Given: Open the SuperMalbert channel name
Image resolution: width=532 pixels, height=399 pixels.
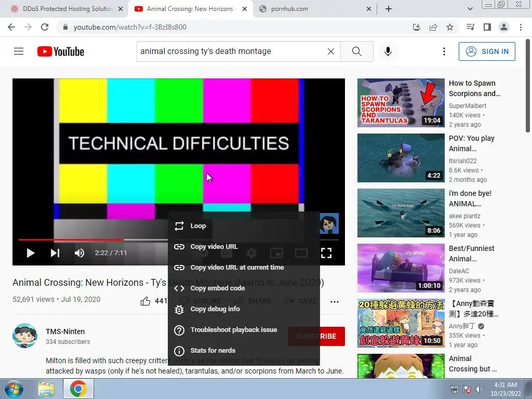Looking at the screenshot, I should pyautogui.click(x=468, y=106).
